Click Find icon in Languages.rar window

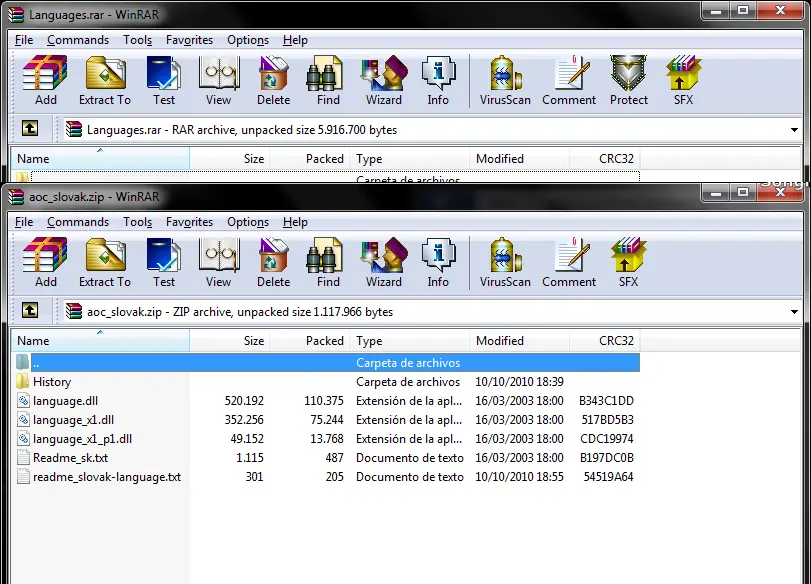click(328, 80)
